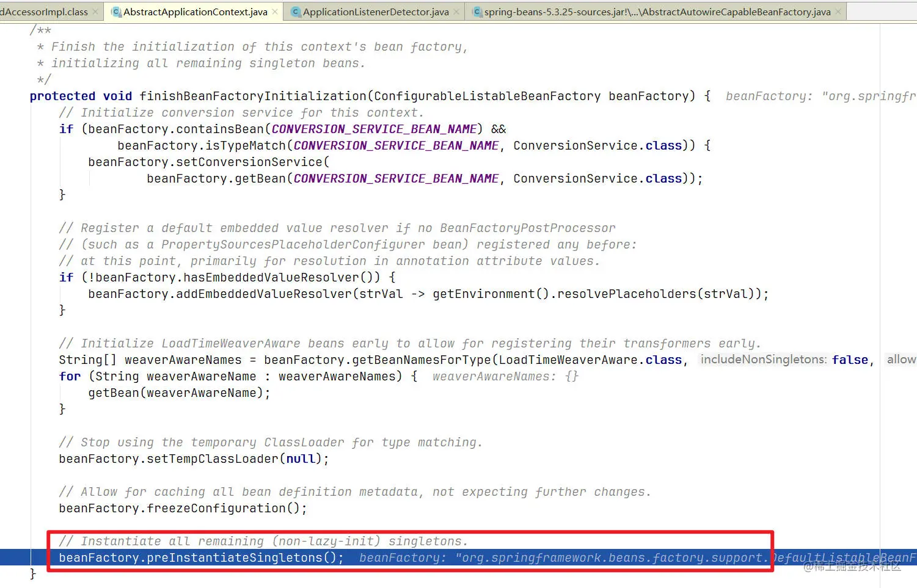Click the 'Initialize conversion service' comment
Viewport: 917px width, 588px height.
pos(241,113)
